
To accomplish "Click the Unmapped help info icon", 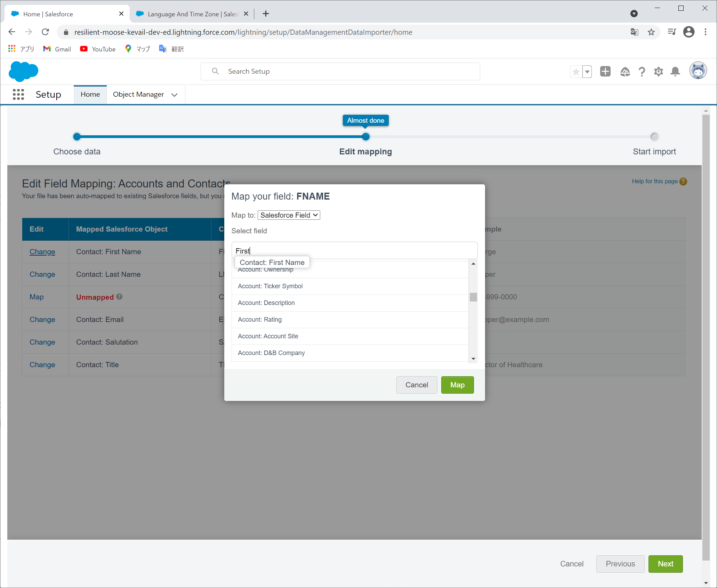I will [119, 297].
